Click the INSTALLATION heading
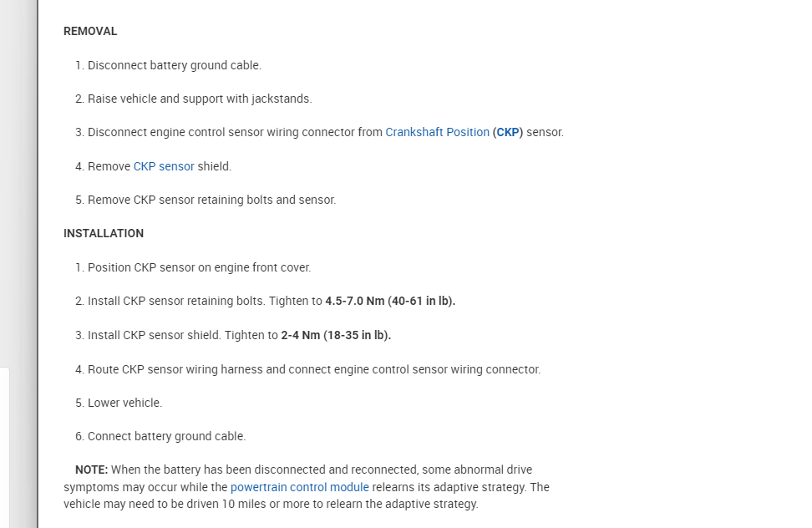Screen dimensions: 812x528 pos(104,233)
